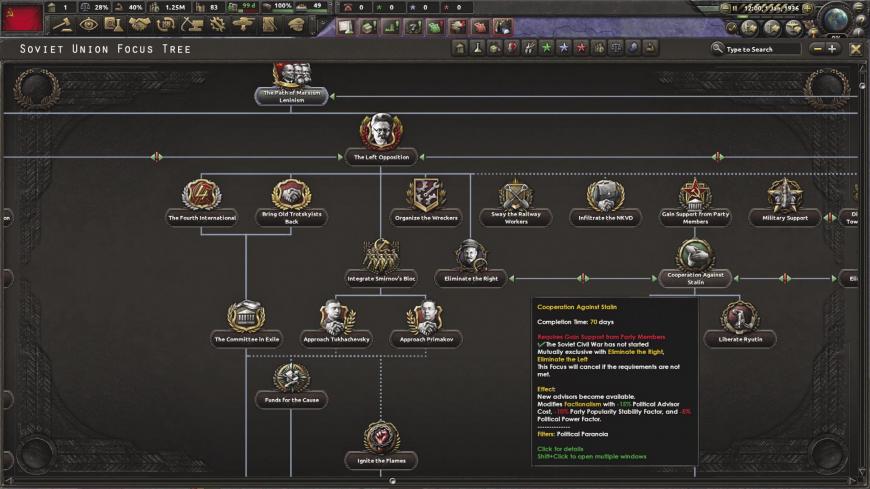Click the Soviet flag in the corner
Screen dimensions: 870x489
coord(22,17)
